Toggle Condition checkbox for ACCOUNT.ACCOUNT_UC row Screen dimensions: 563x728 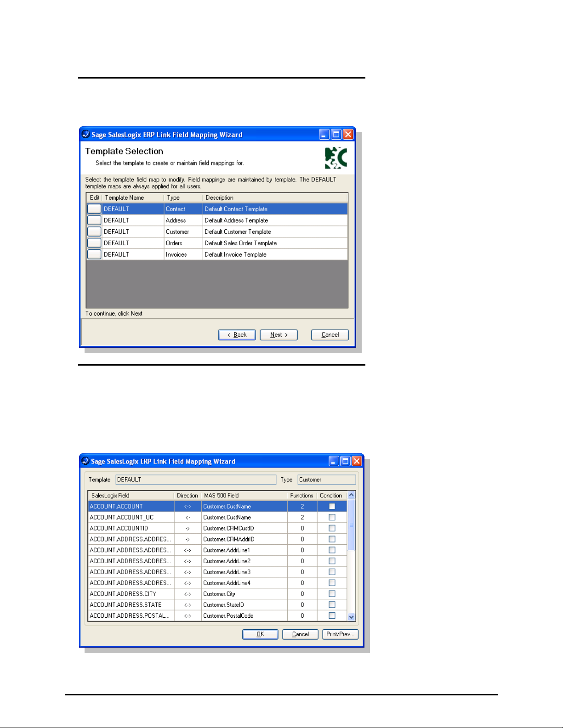[x=332, y=517]
